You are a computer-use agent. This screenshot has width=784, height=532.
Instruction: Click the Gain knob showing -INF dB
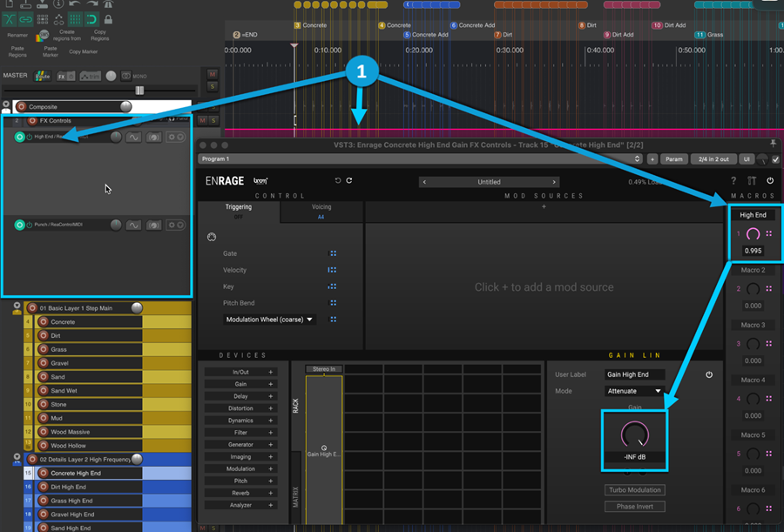(x=634, y=434)
